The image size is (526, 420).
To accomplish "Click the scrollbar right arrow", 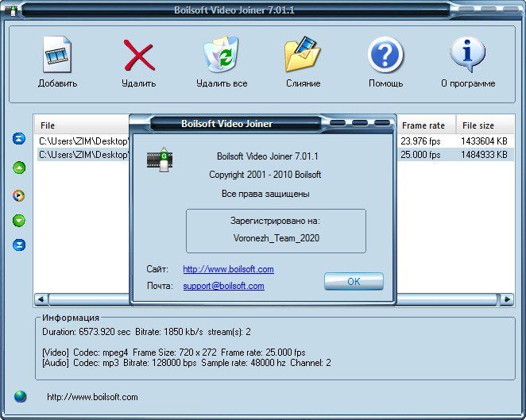I will 507,299.
